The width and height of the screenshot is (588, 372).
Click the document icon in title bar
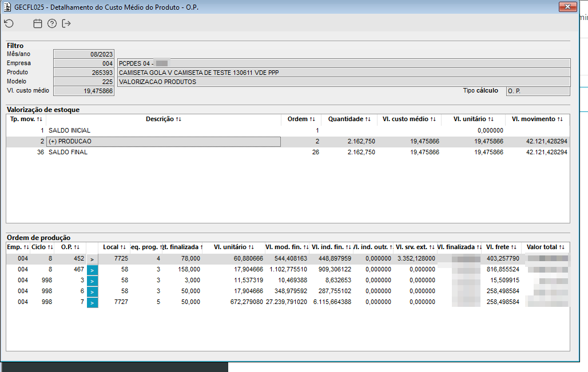[x=7, y=7]
